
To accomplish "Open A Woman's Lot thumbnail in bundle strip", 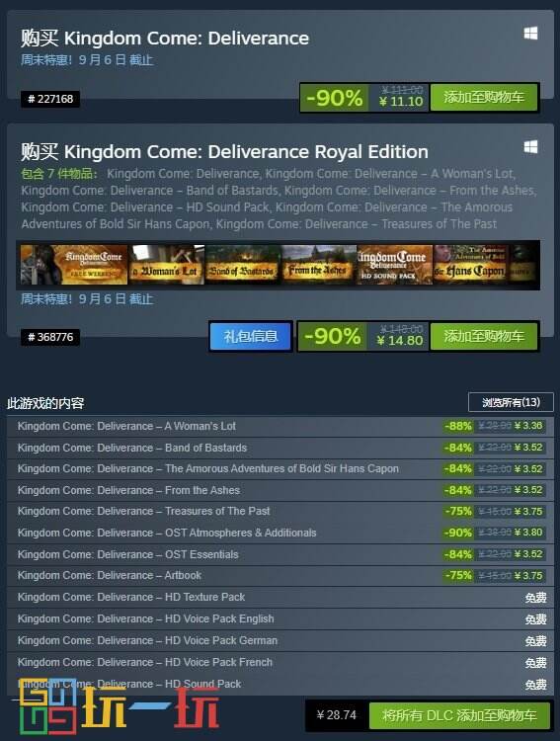I will [166, 265].
